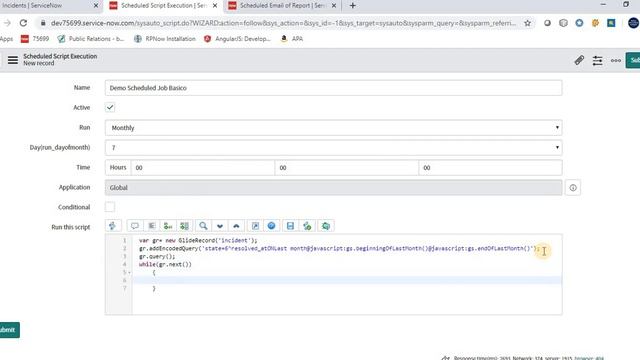Screen dimensions: 640x360
Task: Click the 'while(gr.next())' script line
Action: point(165,264)
